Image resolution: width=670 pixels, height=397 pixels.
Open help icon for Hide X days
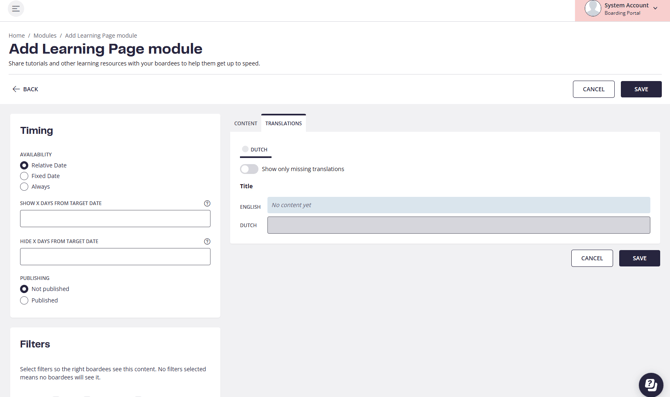207,241
